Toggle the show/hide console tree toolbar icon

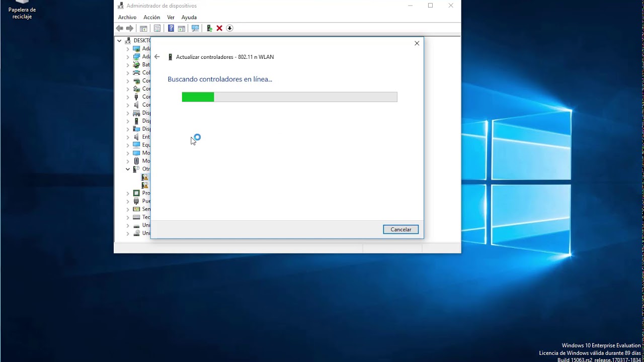tap(143, 28)
